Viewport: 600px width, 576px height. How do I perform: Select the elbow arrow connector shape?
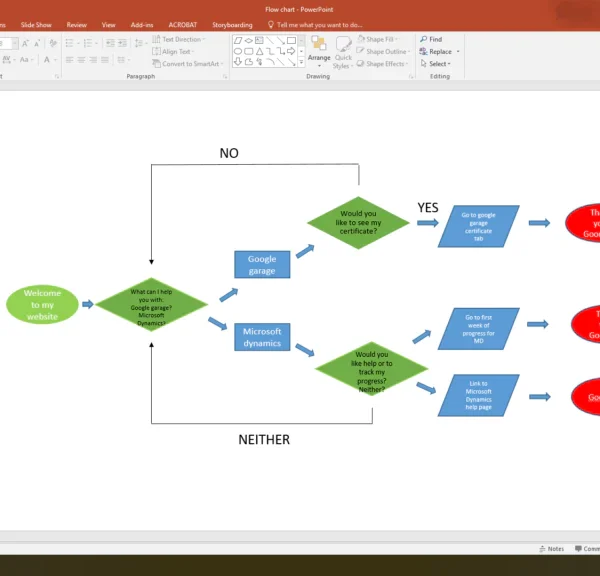(x=280, y=51)
